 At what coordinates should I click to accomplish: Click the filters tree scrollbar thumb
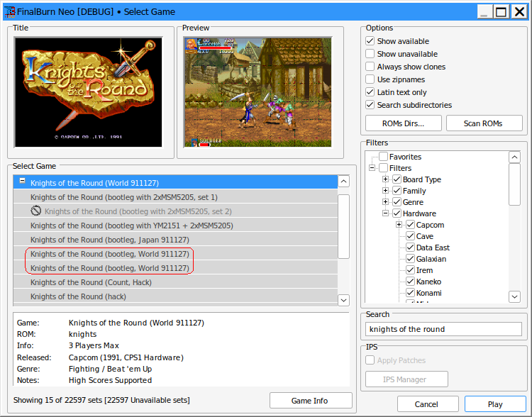click(x=515, y=184)
